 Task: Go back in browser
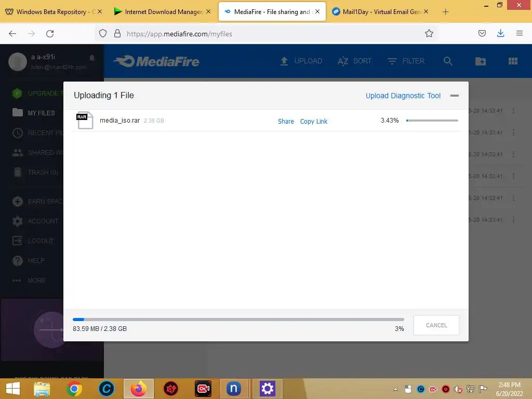point(12,34)
